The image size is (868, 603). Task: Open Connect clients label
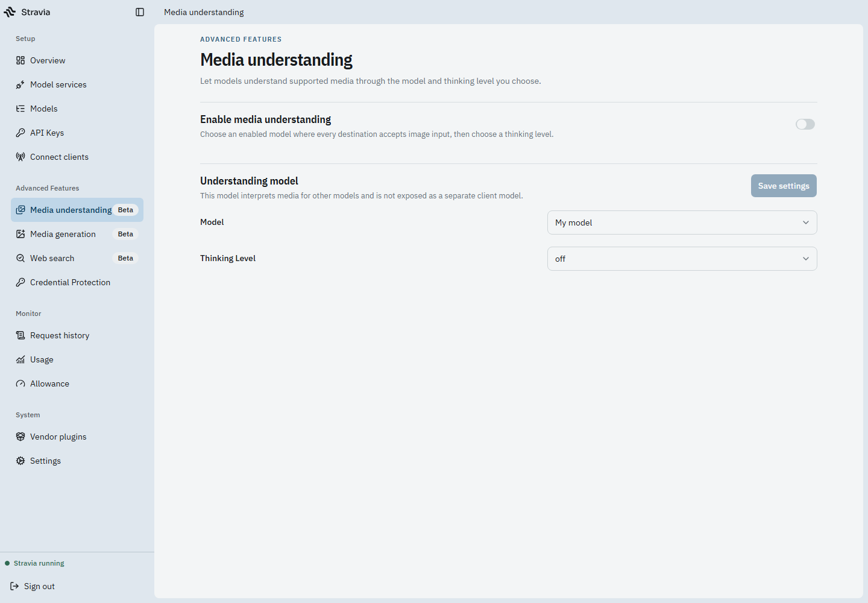(59, 157)
